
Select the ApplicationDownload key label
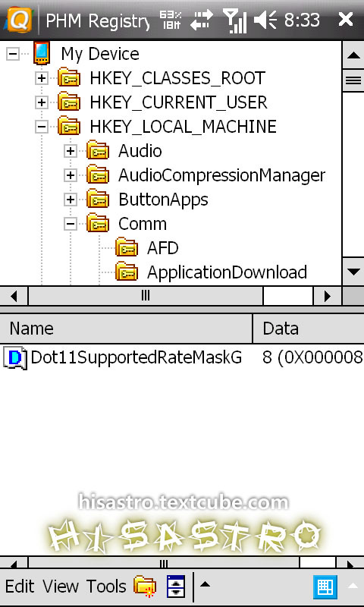point(227,272)
